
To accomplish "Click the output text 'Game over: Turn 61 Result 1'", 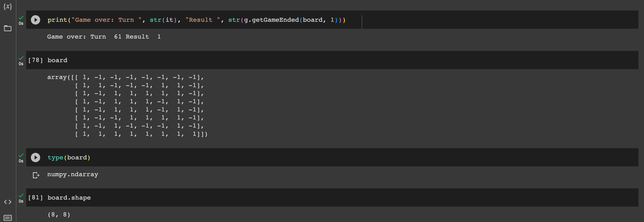I will (x=104, y=37).
